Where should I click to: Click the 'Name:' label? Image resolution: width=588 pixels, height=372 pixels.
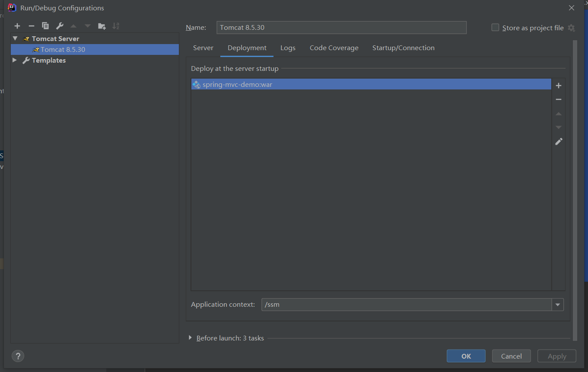tap(196, 27)
